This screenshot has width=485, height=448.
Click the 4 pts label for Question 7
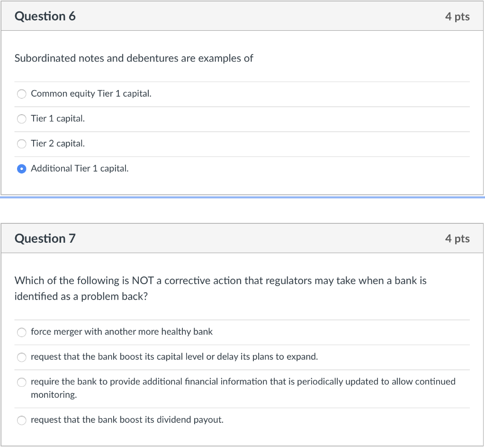click(x=458, y=238)
